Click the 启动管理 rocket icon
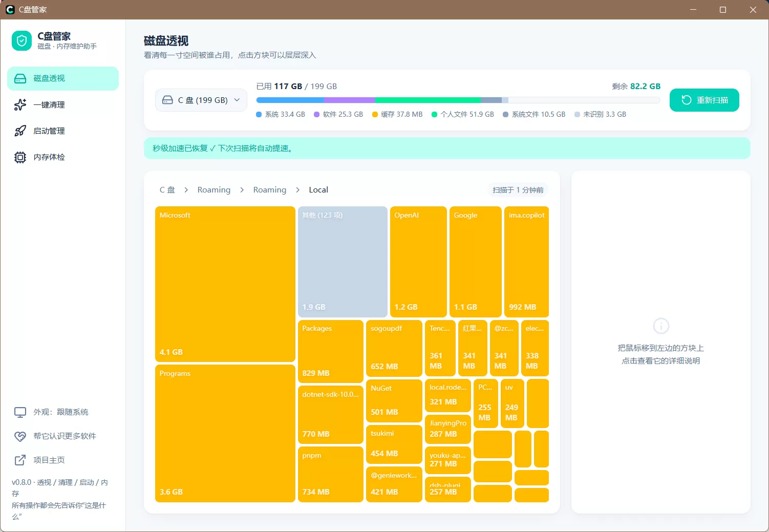This screenshot has width=769, height=532. point(20,131)
